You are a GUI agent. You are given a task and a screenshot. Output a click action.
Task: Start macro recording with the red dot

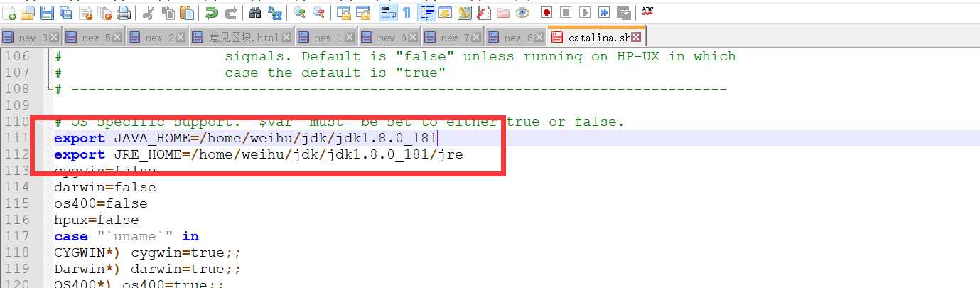pyautogui.click(x=546, y=13)
